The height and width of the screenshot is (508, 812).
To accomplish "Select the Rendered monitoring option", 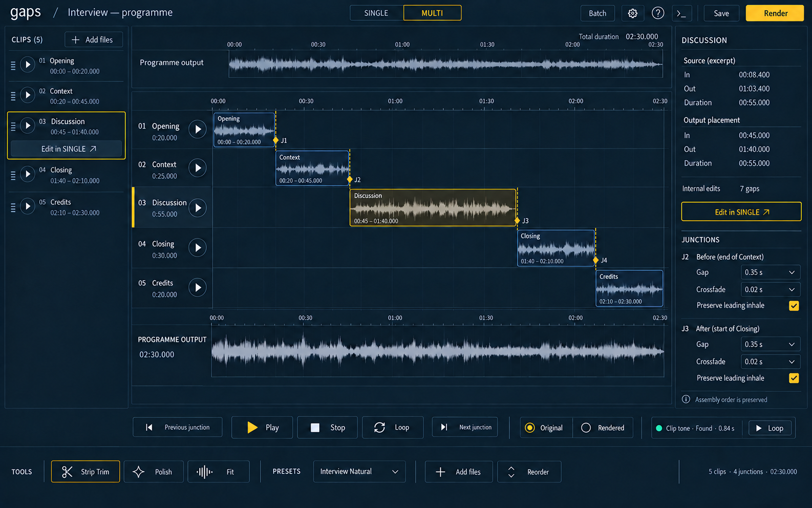I will point(603,428).
